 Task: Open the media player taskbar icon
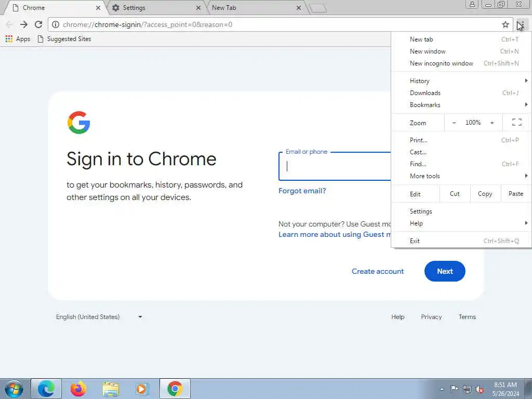tap(142, 389)
